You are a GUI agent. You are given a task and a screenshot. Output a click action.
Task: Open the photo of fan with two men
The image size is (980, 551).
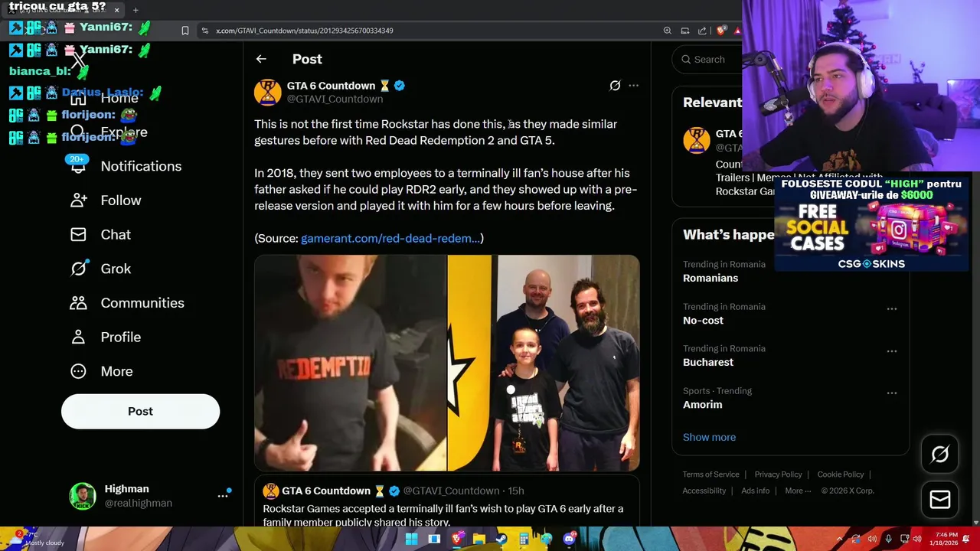point(544,363)
